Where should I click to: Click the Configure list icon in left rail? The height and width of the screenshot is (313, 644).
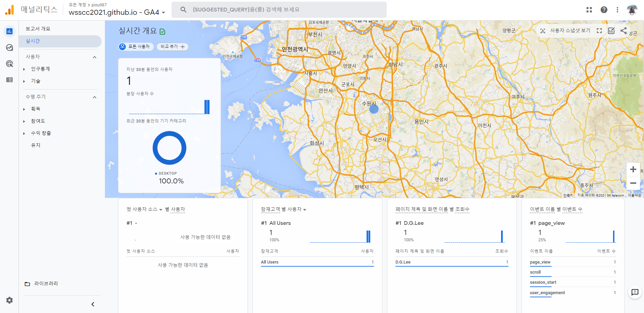(x=9, y=80)
